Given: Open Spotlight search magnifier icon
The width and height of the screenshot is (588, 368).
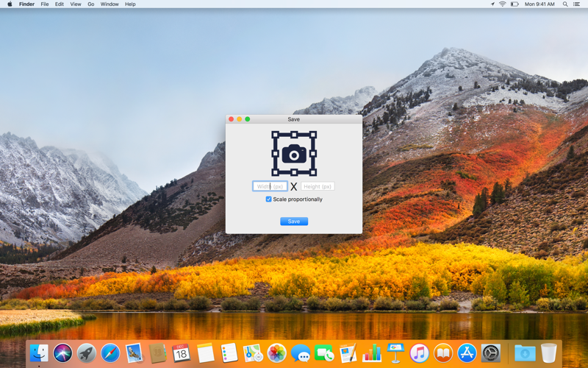Looking at the screenshot, I should (x=565, y=4).
